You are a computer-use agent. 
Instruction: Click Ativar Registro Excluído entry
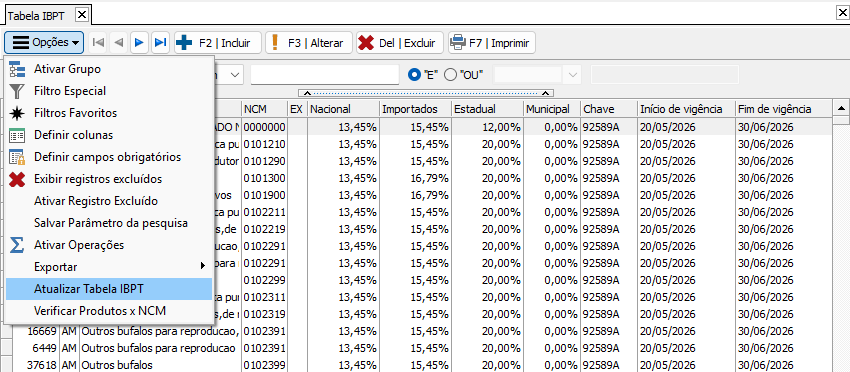click(109, 201)
